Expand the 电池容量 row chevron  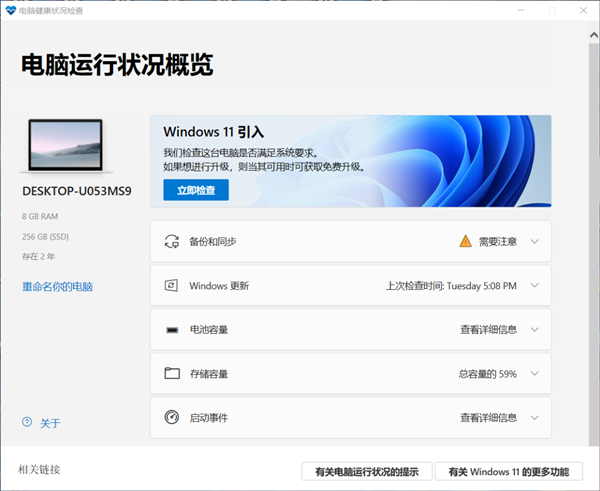coord(535,330)
